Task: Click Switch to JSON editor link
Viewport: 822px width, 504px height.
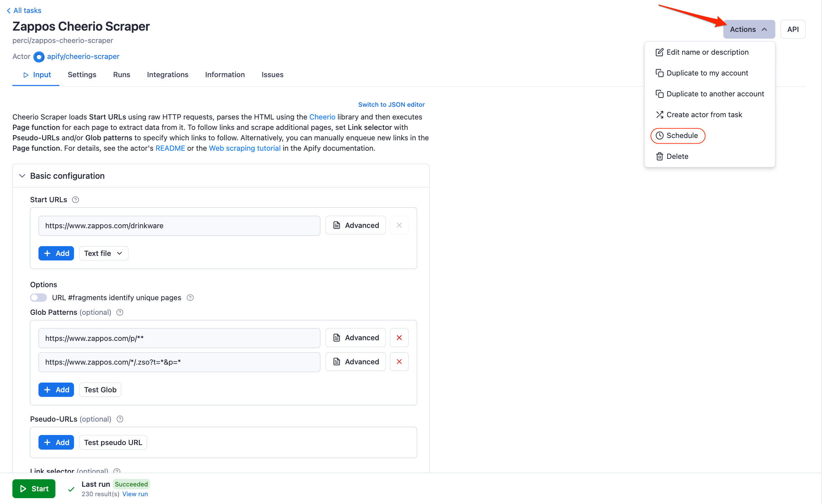Action: pyautogui.click(x=392, y=105)
